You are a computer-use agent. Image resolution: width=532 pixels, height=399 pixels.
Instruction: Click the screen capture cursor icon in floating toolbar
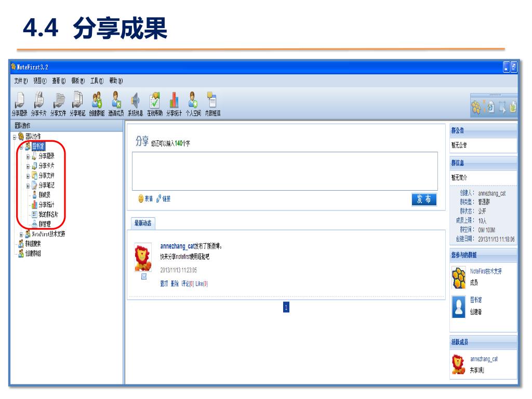(502, 107)
